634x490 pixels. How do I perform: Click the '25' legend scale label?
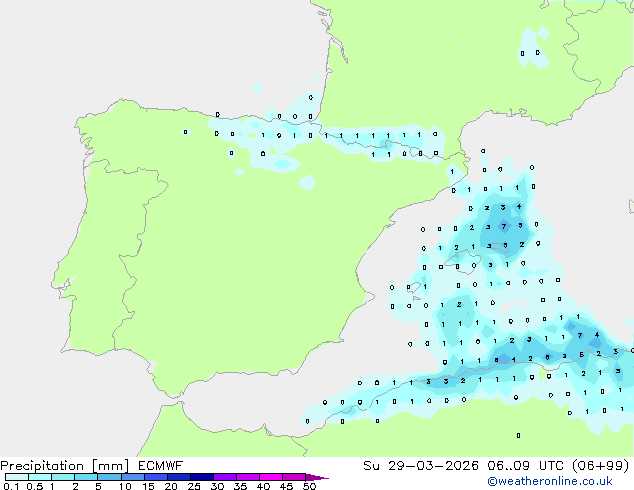[x=194, y=486]
